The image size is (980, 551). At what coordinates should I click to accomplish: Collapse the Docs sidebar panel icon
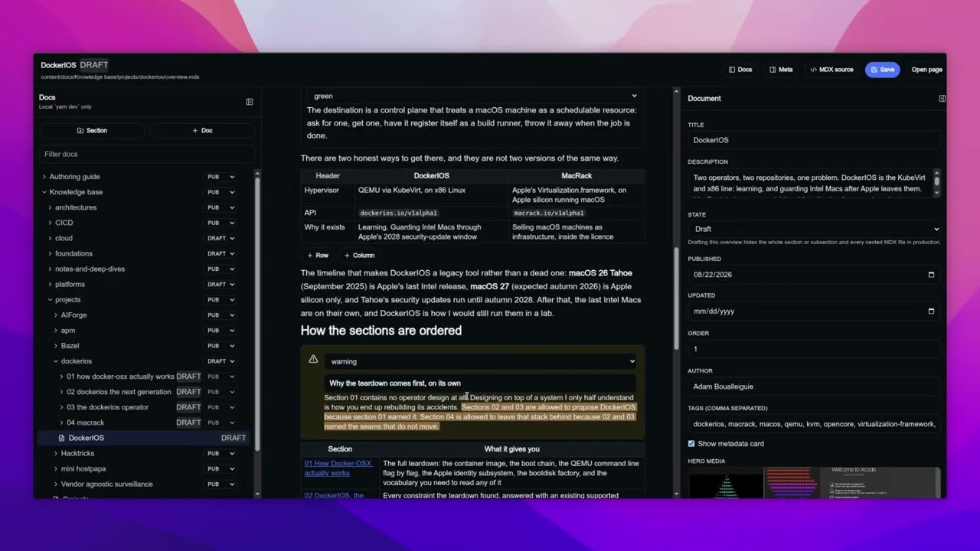click(250, 101)
